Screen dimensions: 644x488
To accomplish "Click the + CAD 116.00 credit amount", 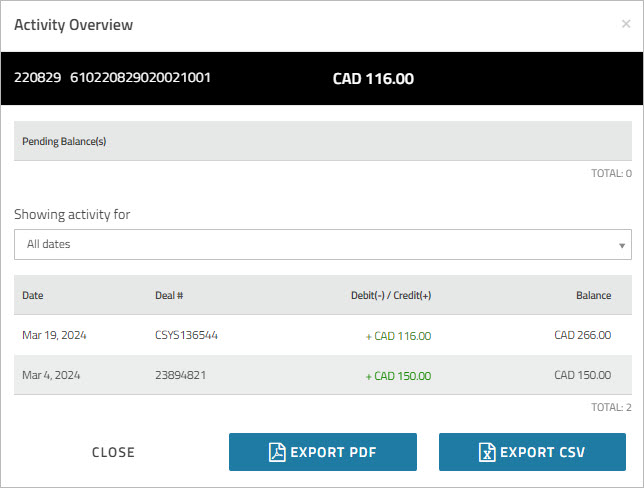I will tap(398, 336).
